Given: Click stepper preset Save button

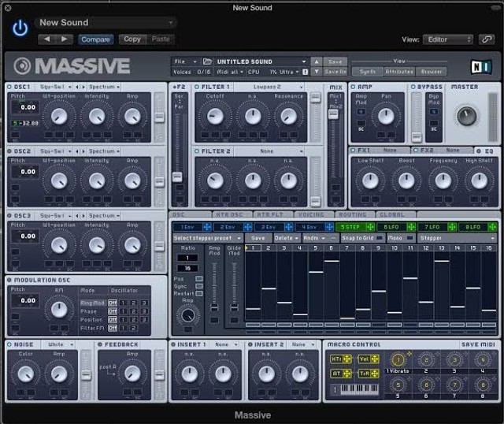Looking at the screenshot, I should tap(258, 238).
